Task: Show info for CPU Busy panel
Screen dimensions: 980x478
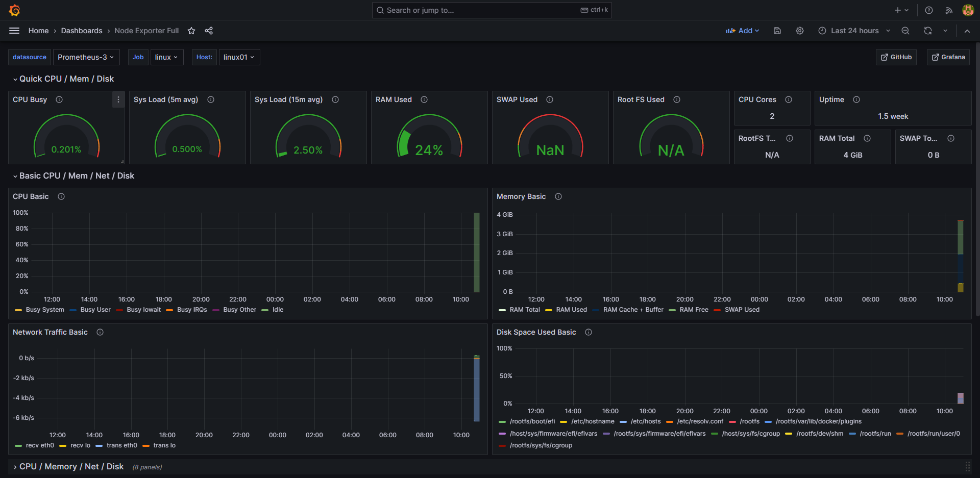Action: pyautogui.click(x=59, y=99)
